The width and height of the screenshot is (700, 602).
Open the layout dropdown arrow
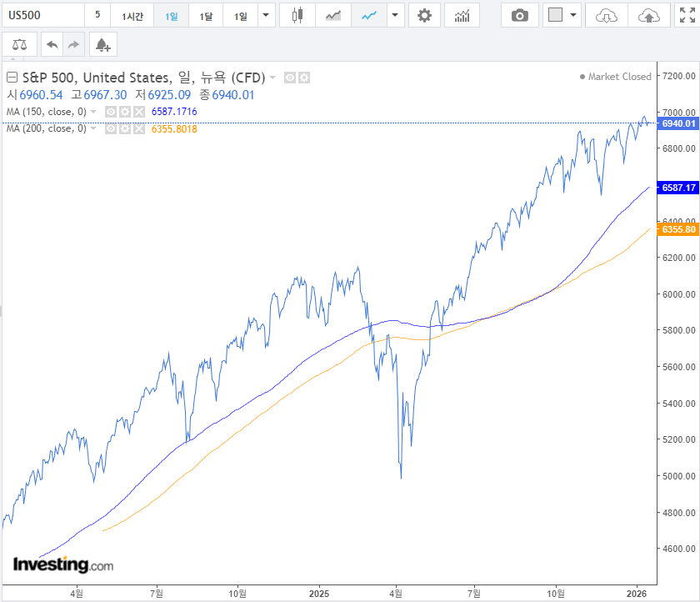pos(573,15)
